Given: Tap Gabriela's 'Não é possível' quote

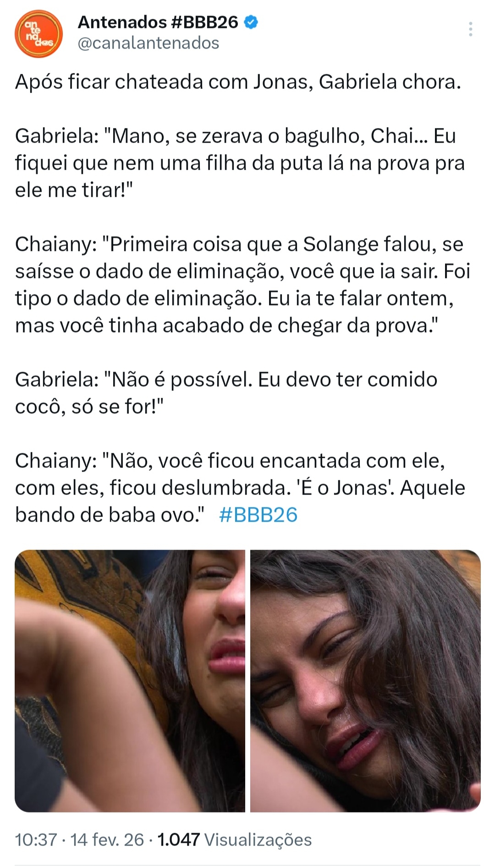Looking at the screenshot, I should click(226, 393).
